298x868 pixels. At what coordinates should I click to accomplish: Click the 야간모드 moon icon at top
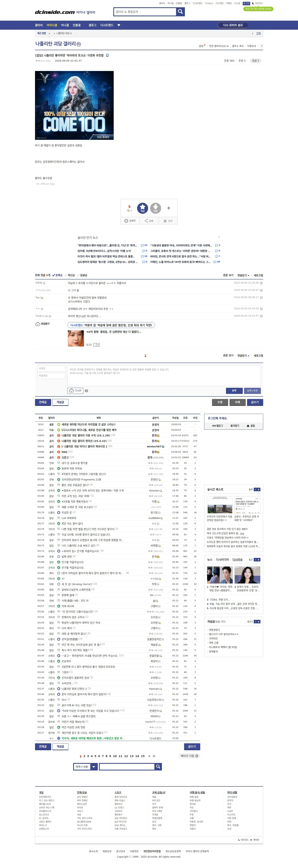point(253,3)
